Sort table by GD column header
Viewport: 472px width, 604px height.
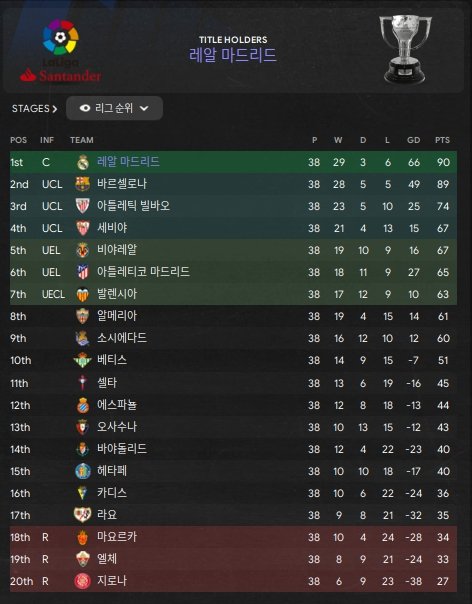coord(413,140)
